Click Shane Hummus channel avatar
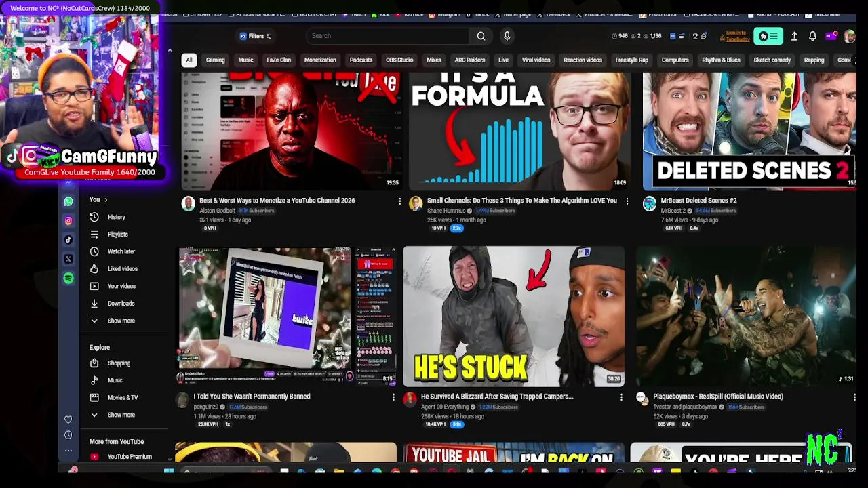The image size is (868, 488). (415, 203)
